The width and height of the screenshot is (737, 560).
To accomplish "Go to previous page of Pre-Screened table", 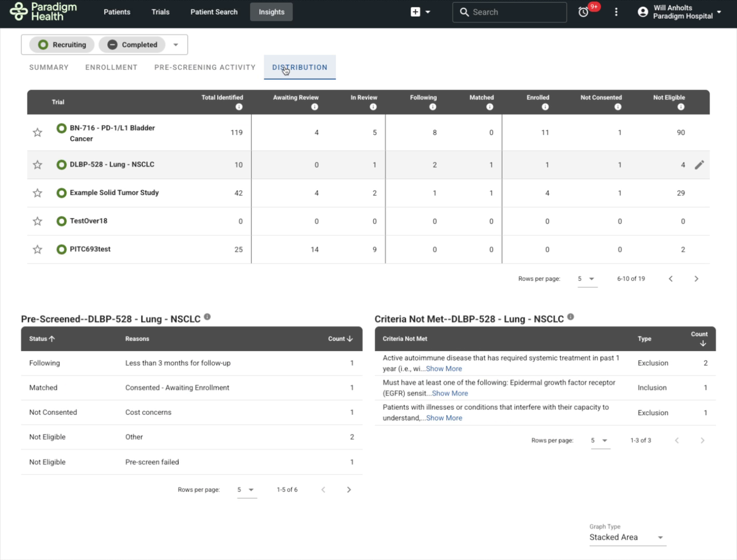I will 323,490.
